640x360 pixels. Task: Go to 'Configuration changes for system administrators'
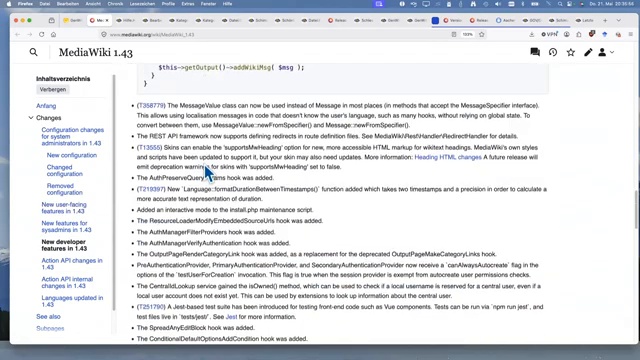(72, 136)
